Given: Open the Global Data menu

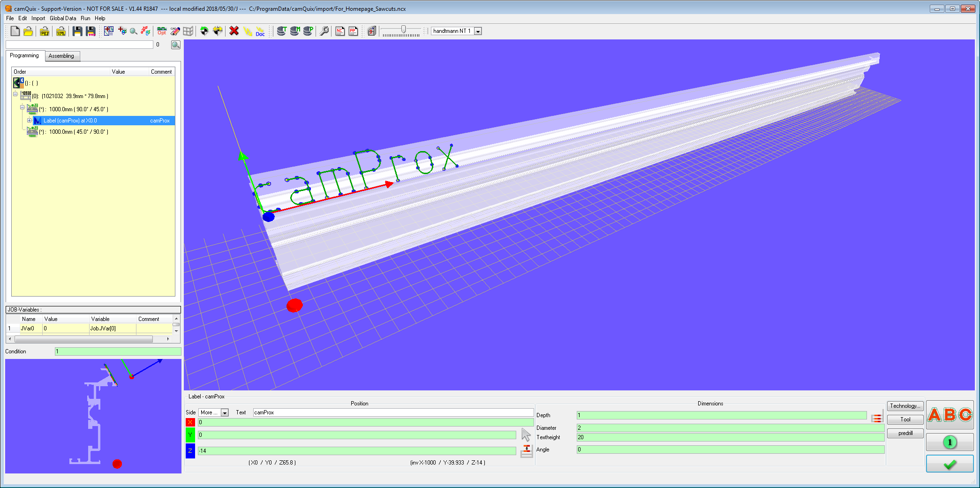Looking at the screenshot, I should point(63,18).
